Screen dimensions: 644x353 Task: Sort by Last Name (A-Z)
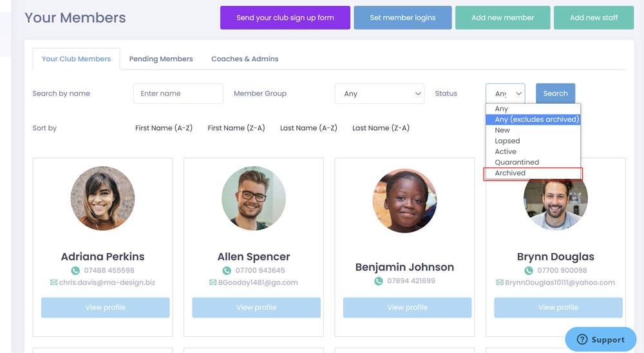pos(308,128)
